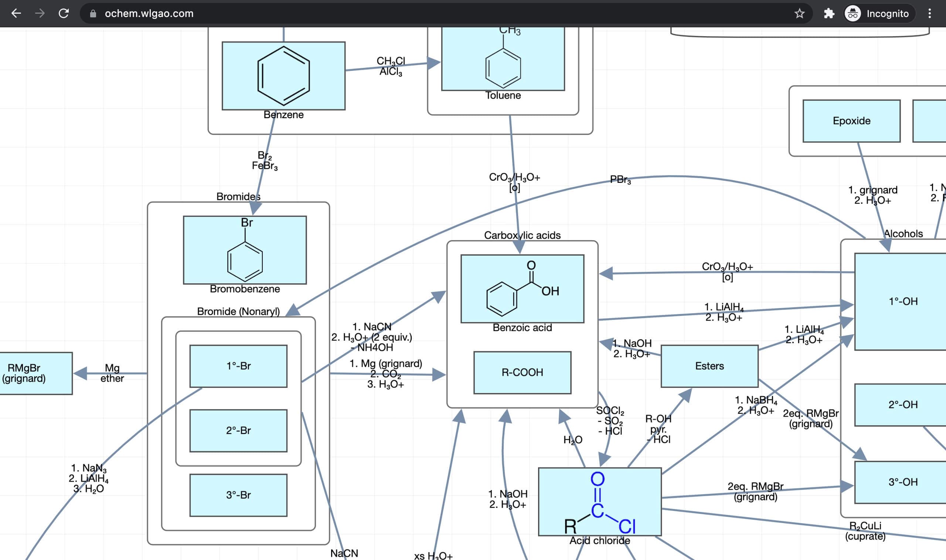Click the browser forward arrow

click(40, 14)
